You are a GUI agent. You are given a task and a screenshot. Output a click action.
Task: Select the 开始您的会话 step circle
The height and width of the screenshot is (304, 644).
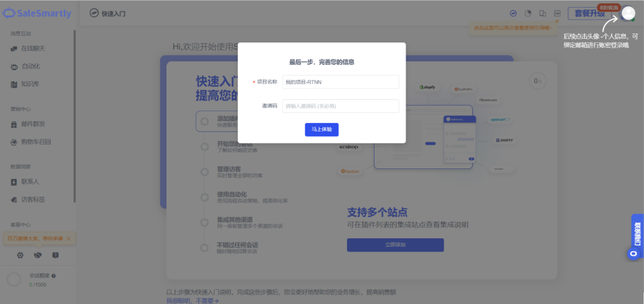[204, 147]
